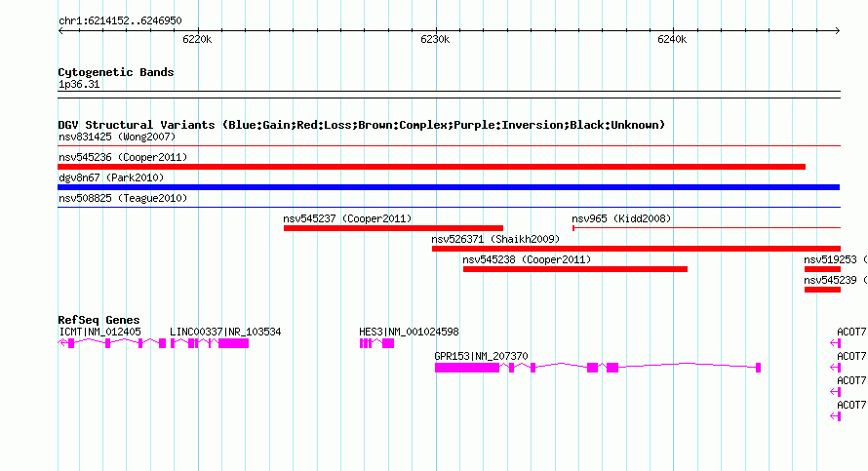The width and height of the screenshot is (868, 471).
Task: Click the thin red nsv965 variant line
Action: point(706,227)
